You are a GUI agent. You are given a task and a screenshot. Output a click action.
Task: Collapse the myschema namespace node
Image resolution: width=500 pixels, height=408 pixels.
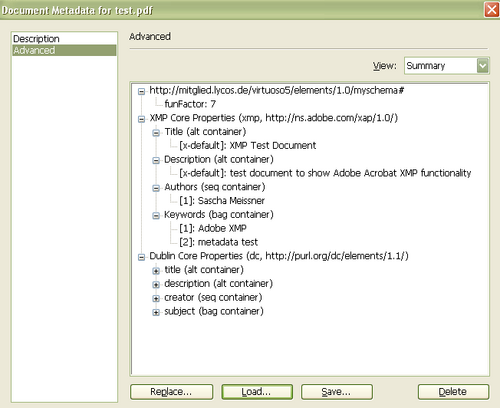[142, 91]
